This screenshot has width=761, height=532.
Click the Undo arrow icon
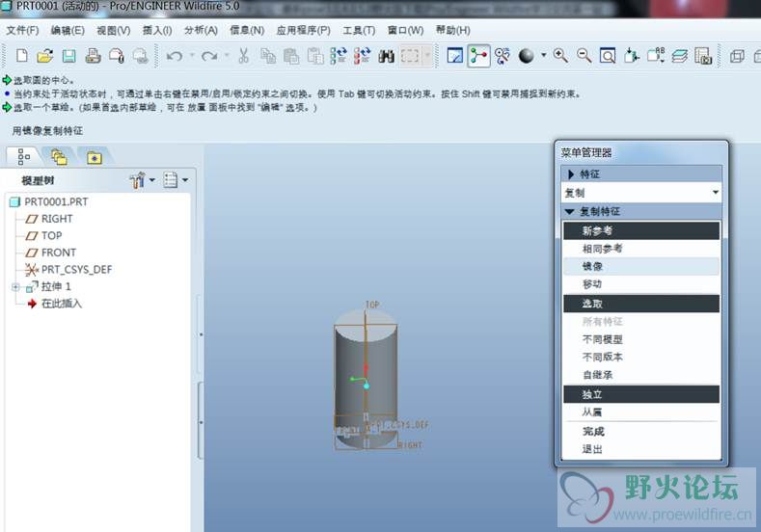[x=175, y=56]
